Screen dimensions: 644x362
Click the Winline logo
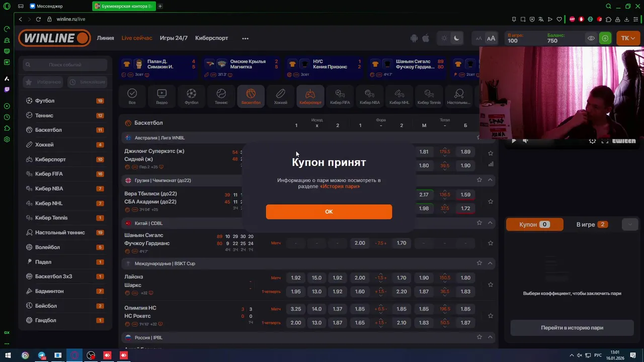pyautogui.click(x=54, y=38)
